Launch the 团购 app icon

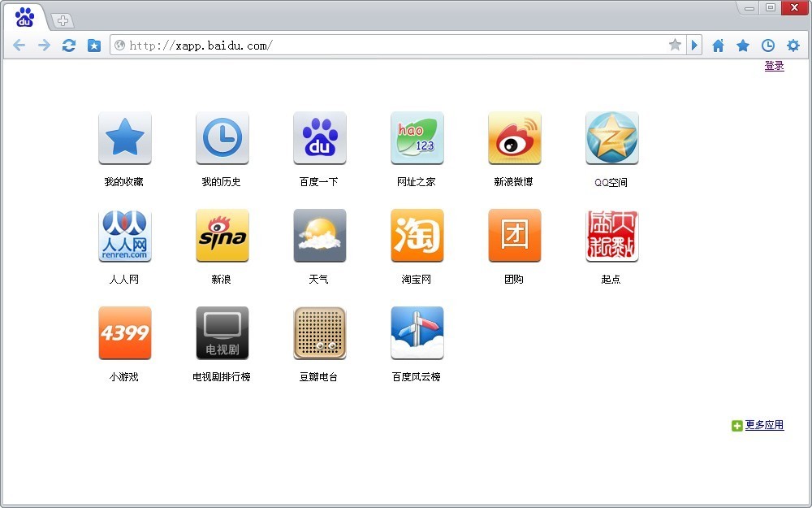pos(514,236)
